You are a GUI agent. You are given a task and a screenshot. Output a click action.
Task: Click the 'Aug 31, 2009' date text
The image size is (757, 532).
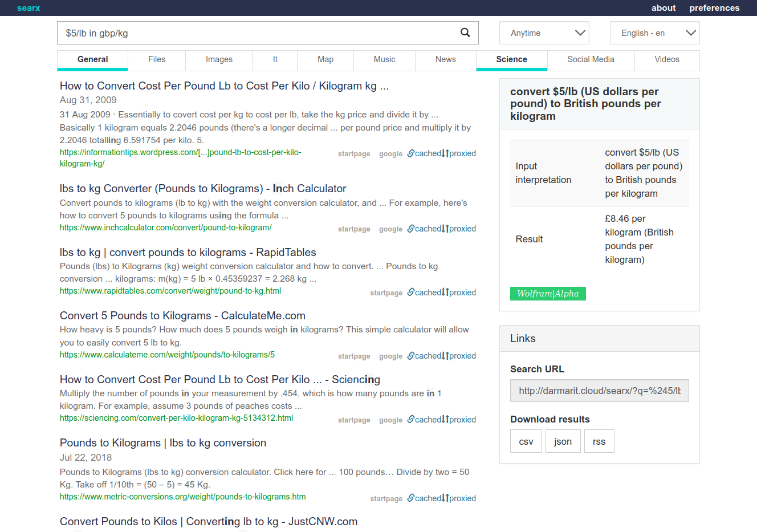pos(88,100)
